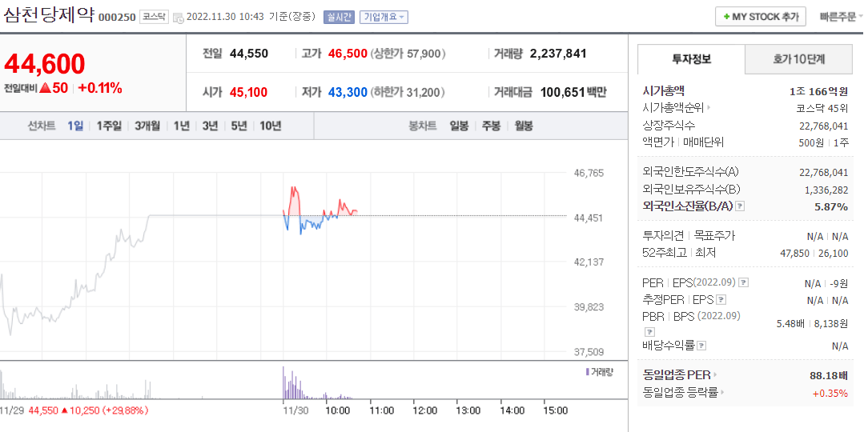The image size is (868, 432).
Task: Click 시가 value 45,100
Action: point(248,92)
